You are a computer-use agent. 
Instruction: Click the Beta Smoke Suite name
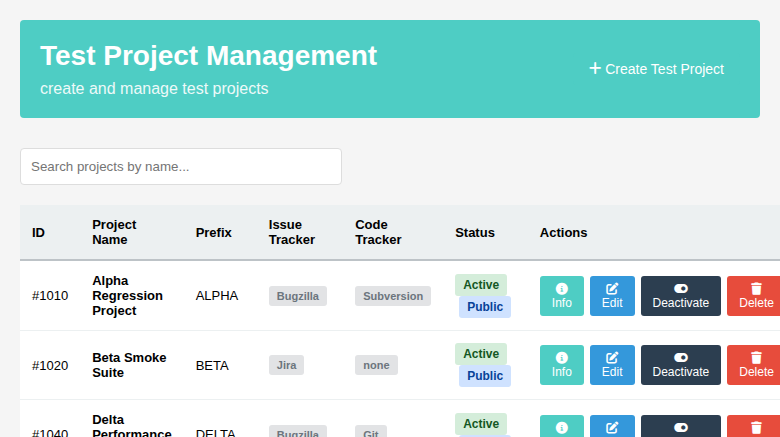coord(129,365)
